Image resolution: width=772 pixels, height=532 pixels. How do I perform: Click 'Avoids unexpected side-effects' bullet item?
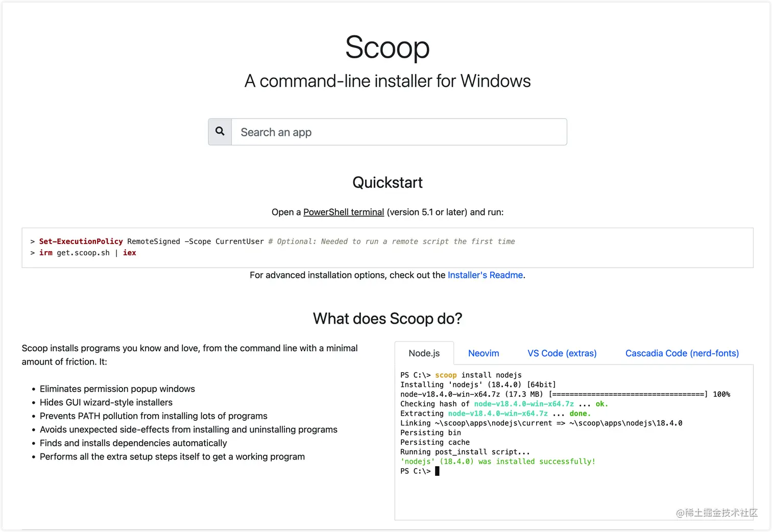[188, 429]
